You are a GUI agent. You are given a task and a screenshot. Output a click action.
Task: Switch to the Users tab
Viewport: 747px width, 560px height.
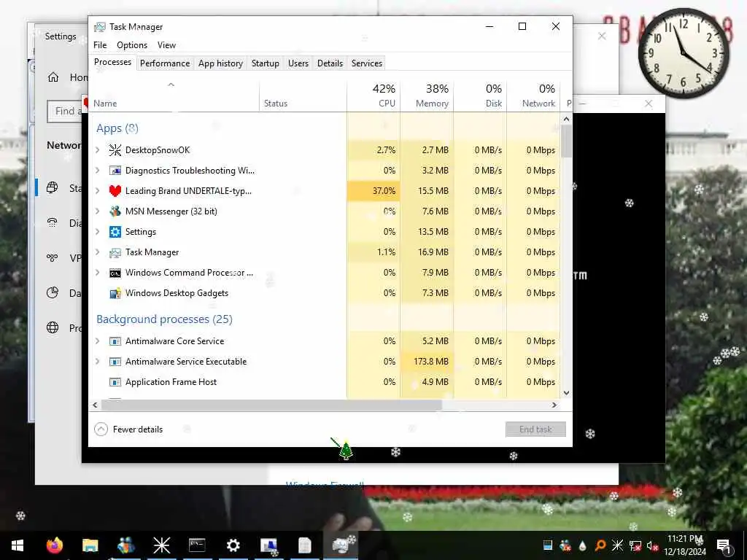tap(298, 63)
